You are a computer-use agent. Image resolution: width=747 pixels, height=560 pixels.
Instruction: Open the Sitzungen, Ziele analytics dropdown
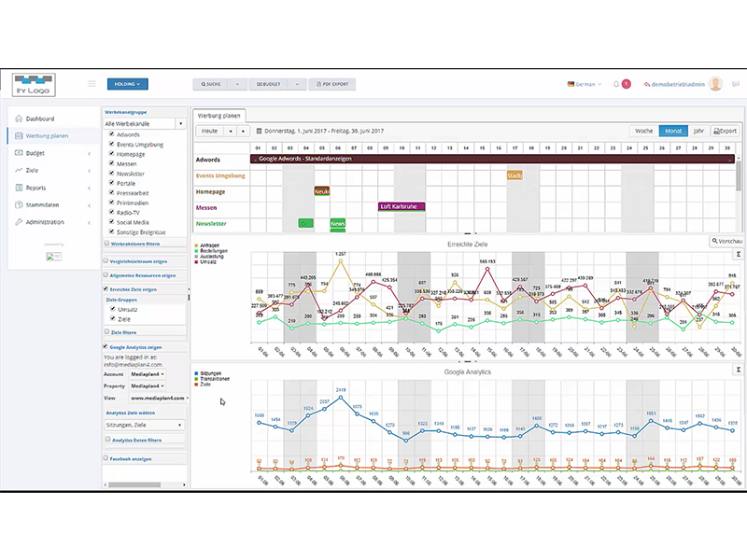click(x=145, y=425)
